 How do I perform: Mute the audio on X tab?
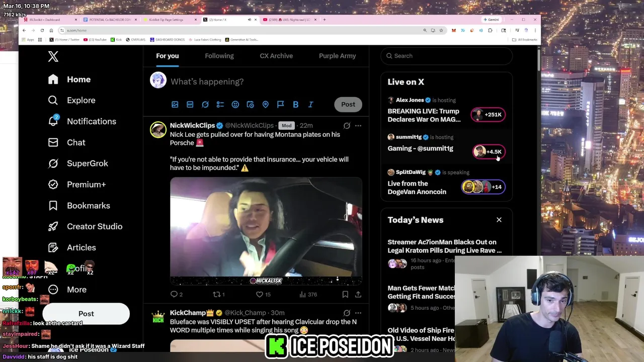point(249,20)
